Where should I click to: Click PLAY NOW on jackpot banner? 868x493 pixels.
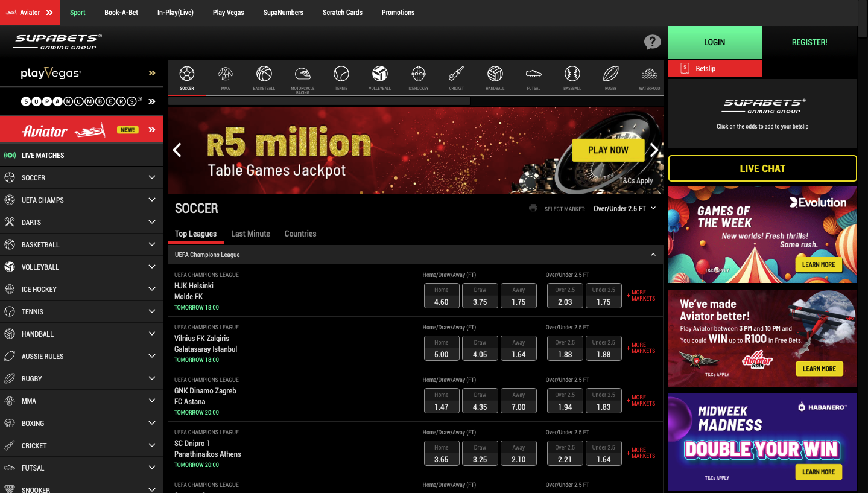coord(608,150)
